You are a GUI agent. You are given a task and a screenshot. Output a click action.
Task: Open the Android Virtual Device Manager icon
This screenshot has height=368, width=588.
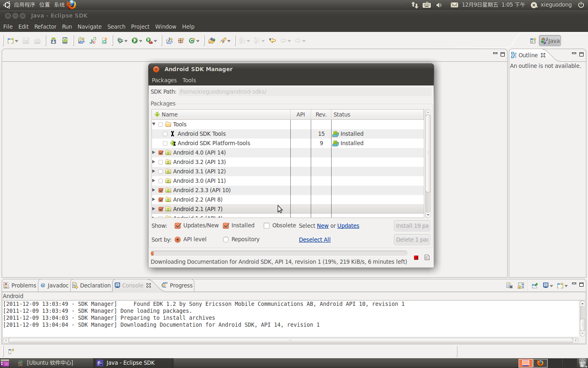tap(65, 40)
